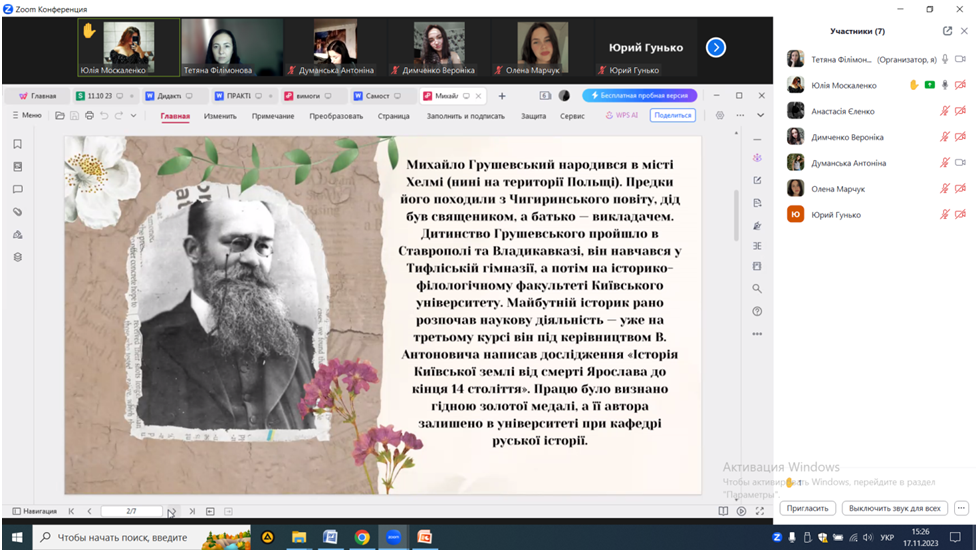Click the print icon in WPS toolbar
This screenshot has height=552, width=978.
(x=89, y=116)
